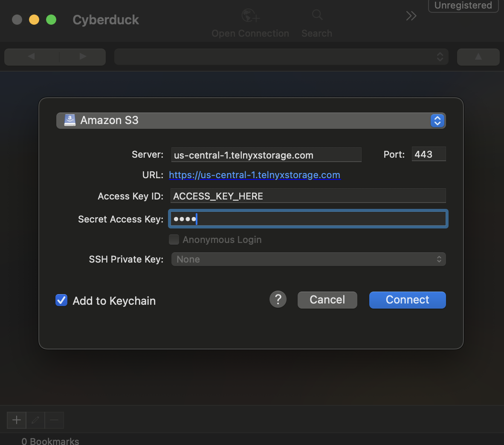
Task: Uncheck the Add to Keychain checkbox
Action: click(x=61, y=301)
